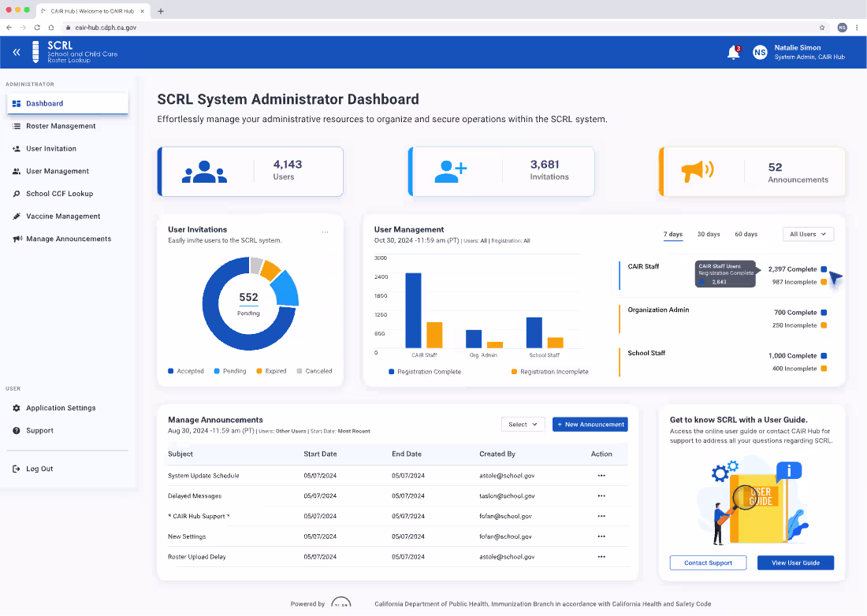This screenshot has width=867, height=616.
Task: Collapse sidebar with double-chevron icon
Action: click(x=17, y=53)
